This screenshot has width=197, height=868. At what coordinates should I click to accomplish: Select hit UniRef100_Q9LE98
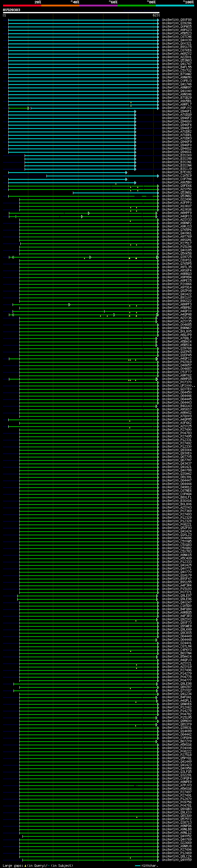pos(177,684)
